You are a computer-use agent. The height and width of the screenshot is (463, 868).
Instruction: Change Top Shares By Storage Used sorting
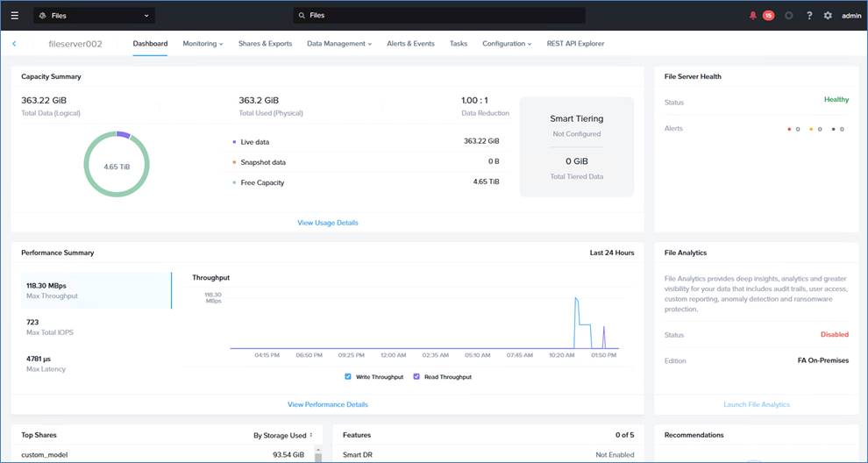pos(283,435)
